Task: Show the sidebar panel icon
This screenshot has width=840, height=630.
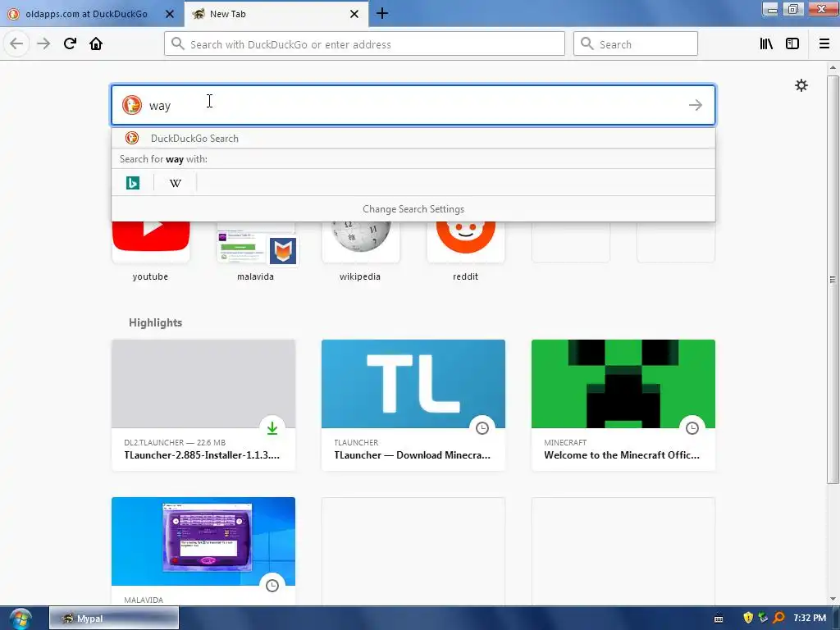Action: pos(792,43)
